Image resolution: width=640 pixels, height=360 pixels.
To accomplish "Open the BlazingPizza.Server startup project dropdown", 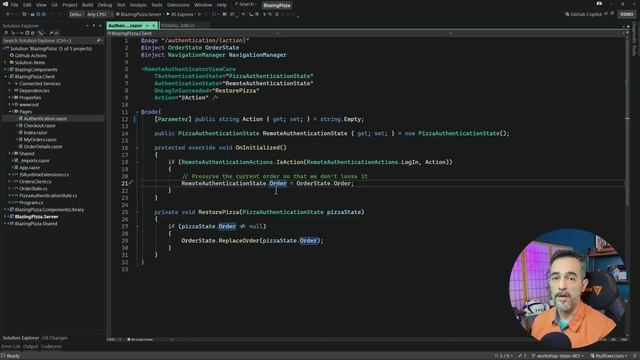I will click(x=140, y=14).
